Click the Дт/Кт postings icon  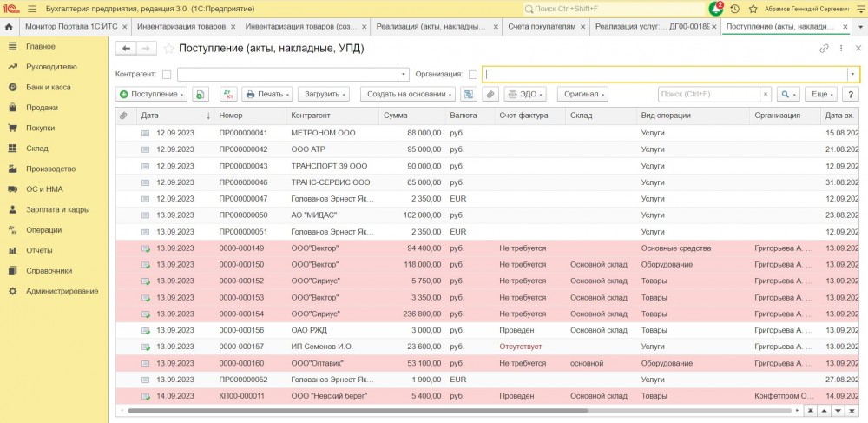228,94
